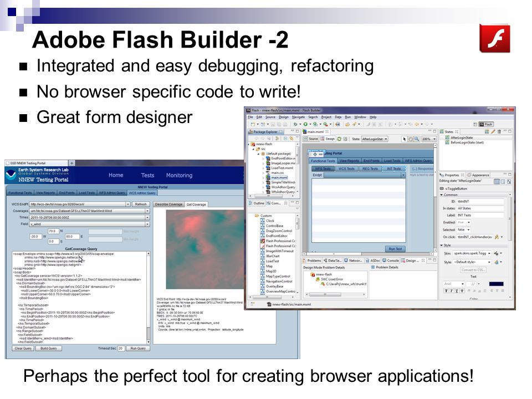532x399 pixels.
Task: Open the Source menu in Flash Builder
Action: [x=270, y=117]
